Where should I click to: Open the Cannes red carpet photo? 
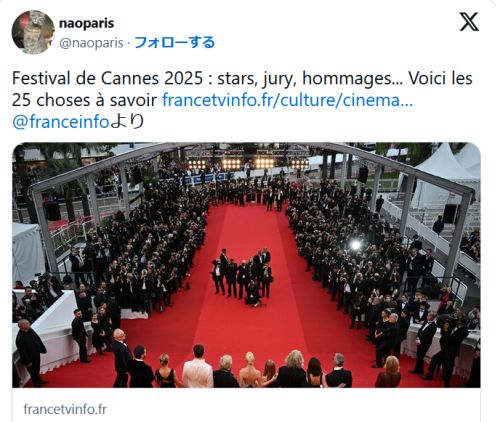click(x=246, y=265)
